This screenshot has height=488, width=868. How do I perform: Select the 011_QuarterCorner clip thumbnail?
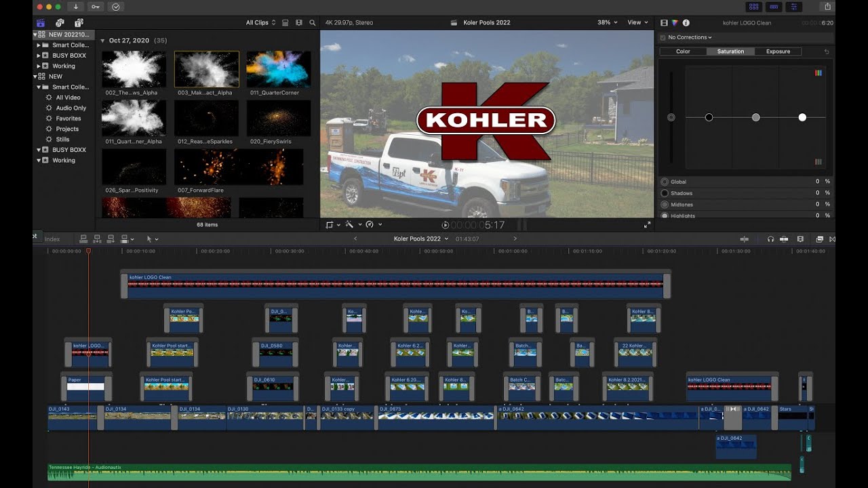tap(279, 69)
